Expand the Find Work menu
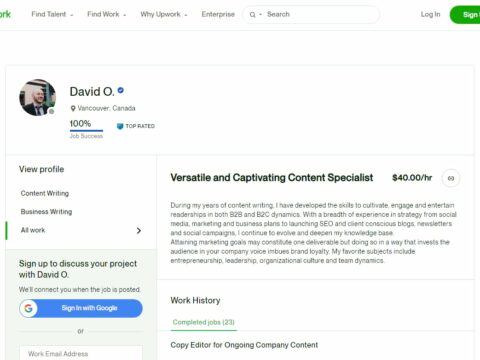The width and height of the screenshot is (480, 360). coord(106,14)
